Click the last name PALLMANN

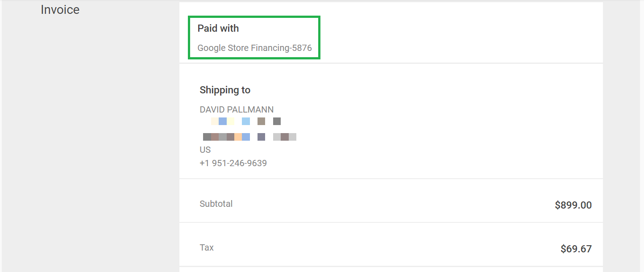(250, 109)
